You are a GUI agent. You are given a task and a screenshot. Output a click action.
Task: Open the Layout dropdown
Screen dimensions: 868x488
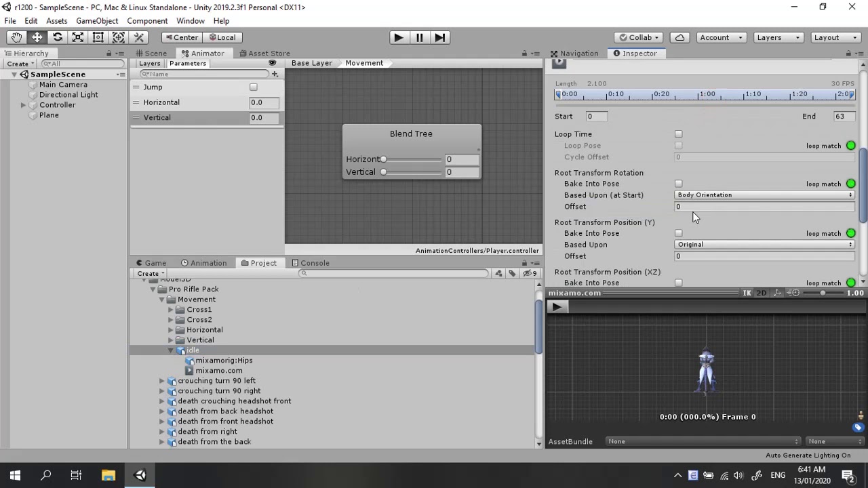pyautogui.click(x=835, y=37)
